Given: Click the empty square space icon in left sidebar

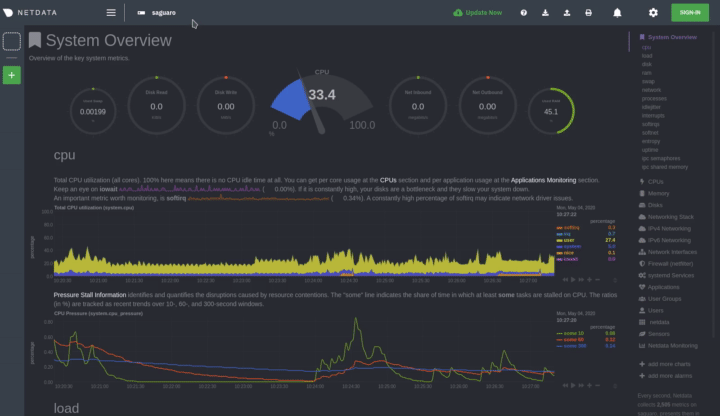Looking at the screenshot, I should pyautogui.click(x=11, y=41).
